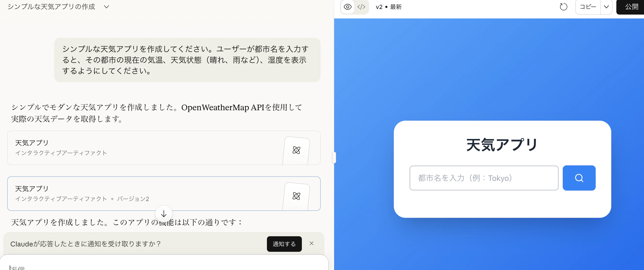Open artifact code view via </> icon
Screen dimensions: 644x270
[361, 7]
